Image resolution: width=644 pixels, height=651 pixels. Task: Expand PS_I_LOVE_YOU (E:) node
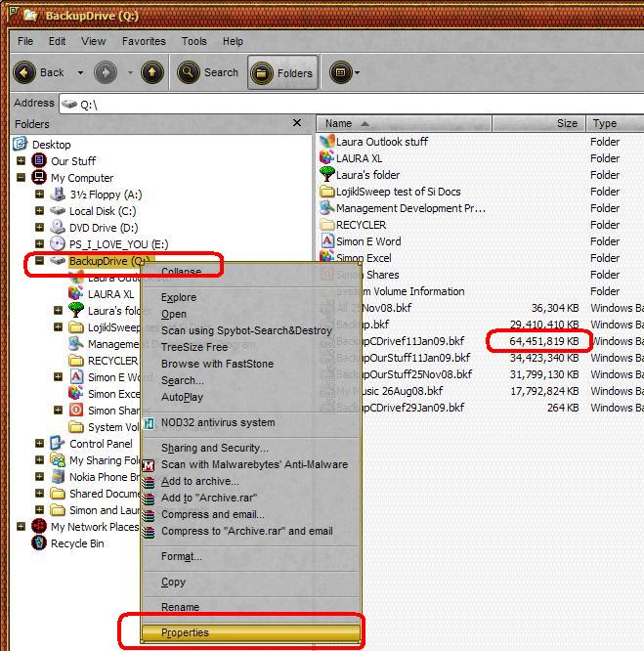39,244
